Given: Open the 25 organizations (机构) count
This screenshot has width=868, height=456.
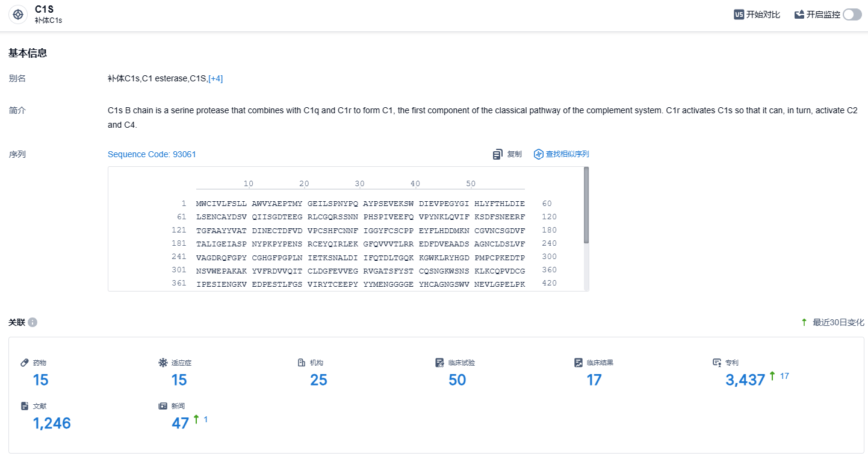Looking at the screenshot, I should pyautogui.click(x=318, y=380).
